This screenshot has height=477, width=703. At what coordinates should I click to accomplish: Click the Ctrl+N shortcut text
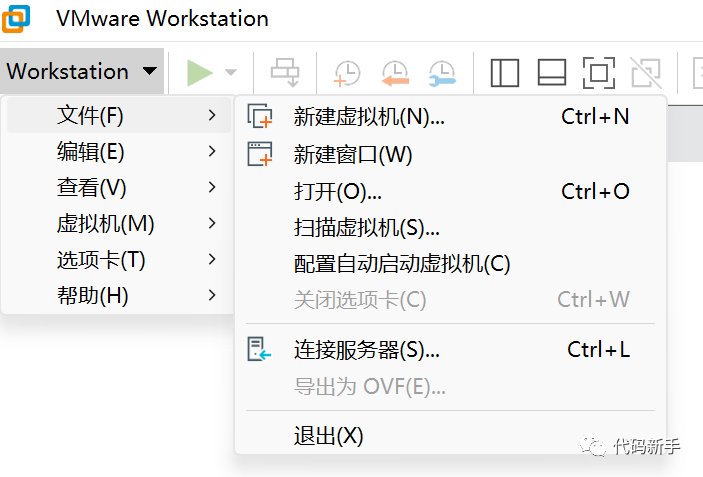595,117
